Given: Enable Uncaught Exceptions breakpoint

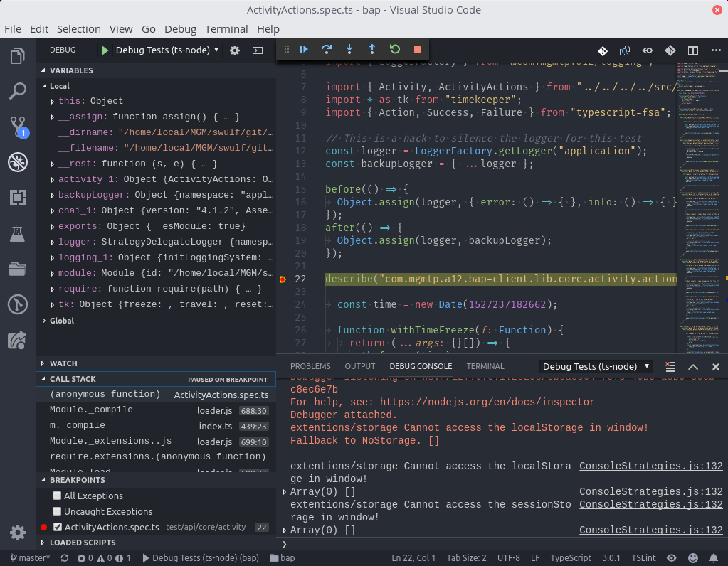Looking at the screenshot, I should (57, 511).
